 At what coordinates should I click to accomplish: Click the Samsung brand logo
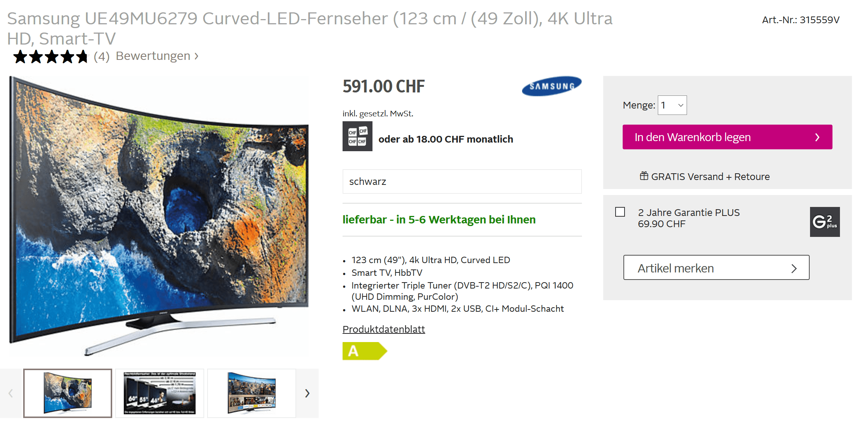pos(552,86)
